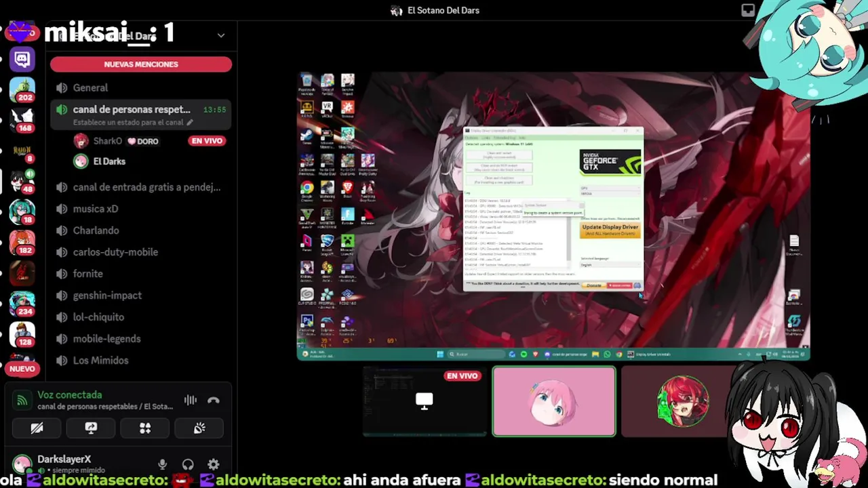The height and width of the screenshot is (488, 868).
Task: Toggle the camera on/off button
Action: point(37,428)
